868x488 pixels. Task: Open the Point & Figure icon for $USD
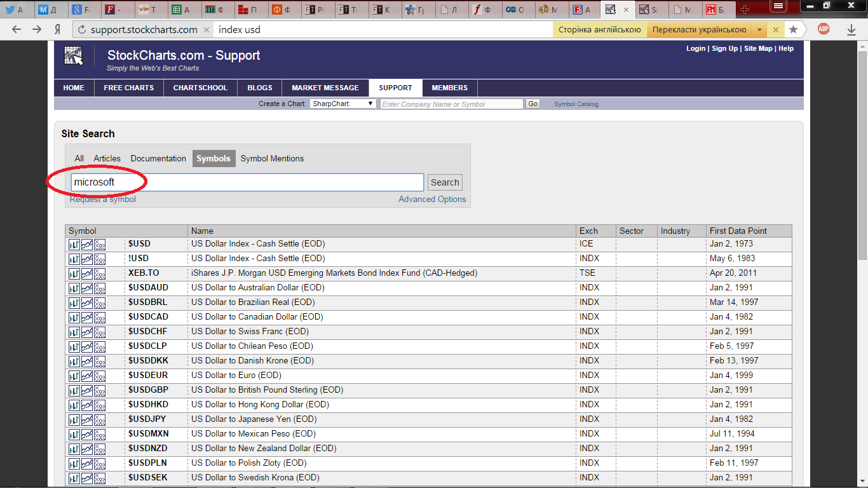[100, 244]
